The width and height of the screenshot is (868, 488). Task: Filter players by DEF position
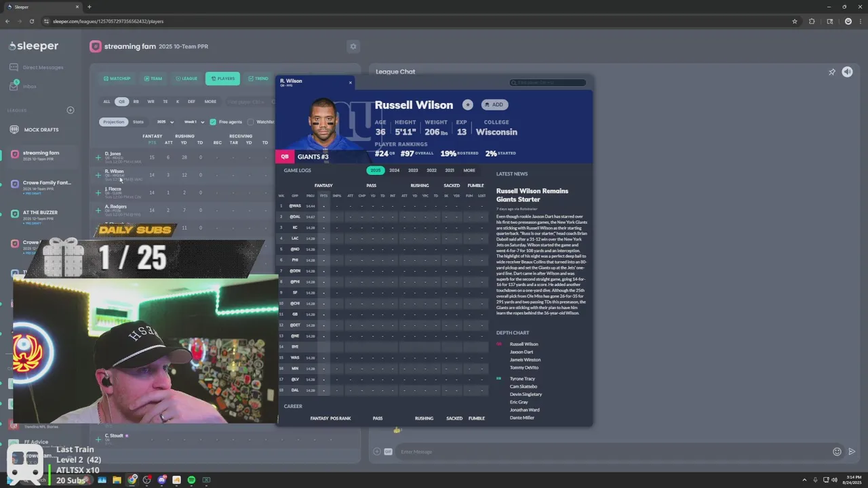[x=191, y=102]
